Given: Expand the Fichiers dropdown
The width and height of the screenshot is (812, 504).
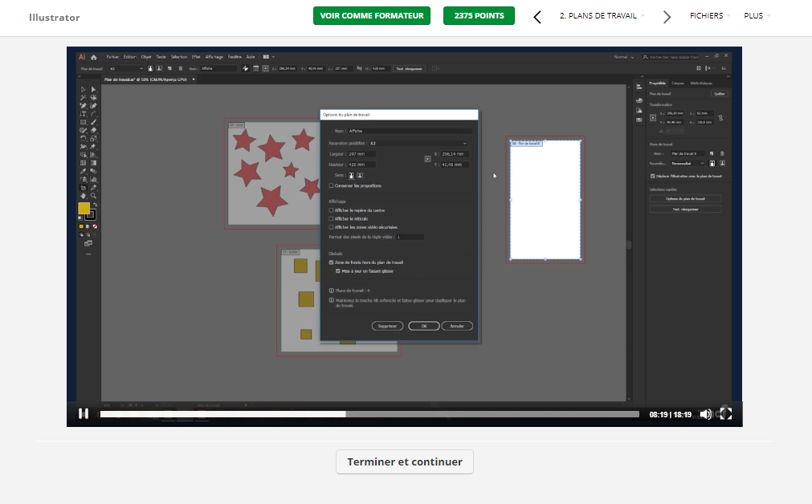Looking at the screenshot, I should coord(709,16).
